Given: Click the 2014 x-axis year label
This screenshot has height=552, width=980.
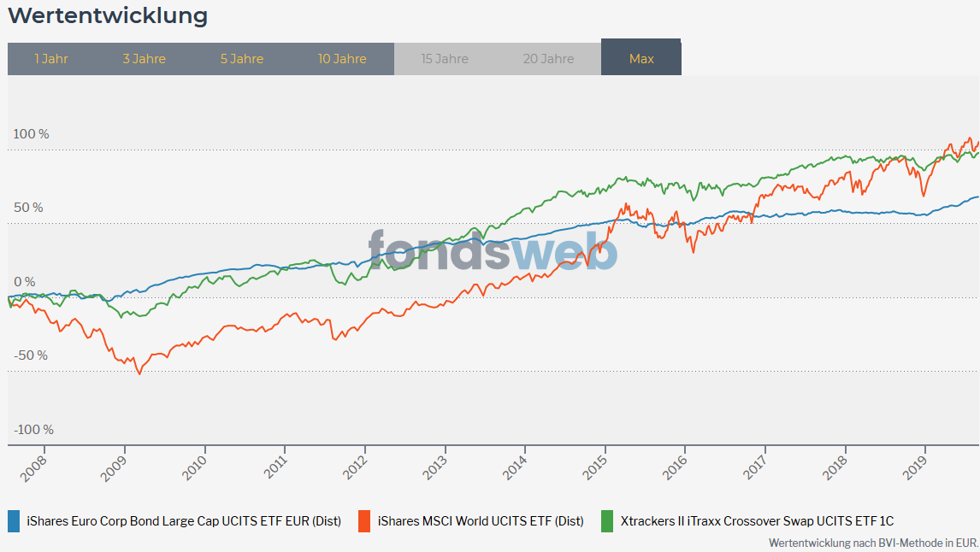Looking at the screenshot, I should point(515,468).
